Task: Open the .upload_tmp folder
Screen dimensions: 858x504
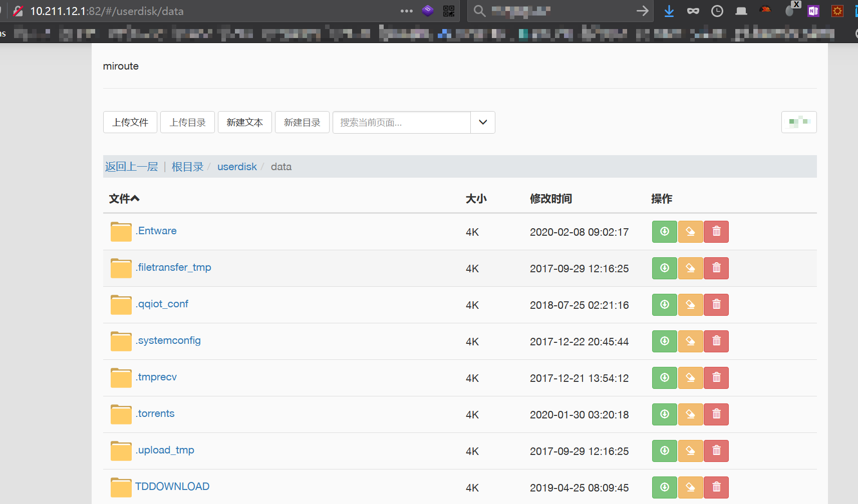Action: point(166,450)
